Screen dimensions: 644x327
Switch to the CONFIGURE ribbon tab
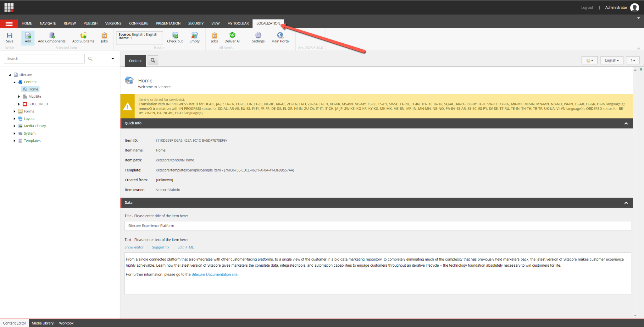coord(139,24)
